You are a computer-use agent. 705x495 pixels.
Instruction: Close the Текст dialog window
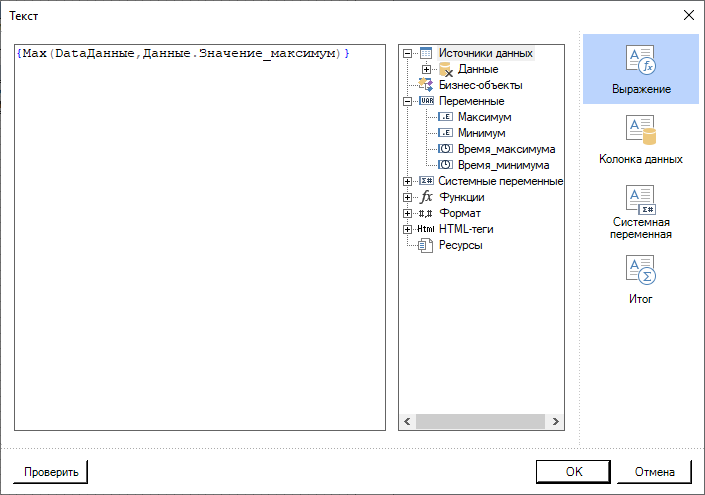coord(688,15)
